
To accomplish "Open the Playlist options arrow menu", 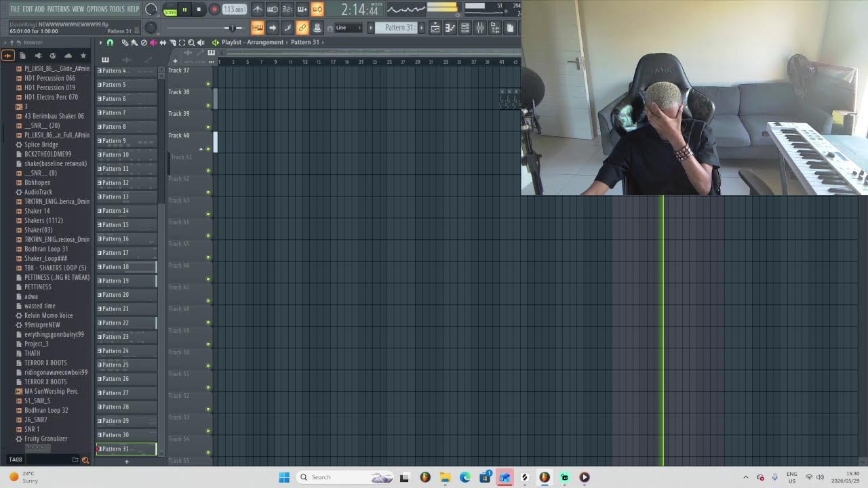I will (100, 42).
